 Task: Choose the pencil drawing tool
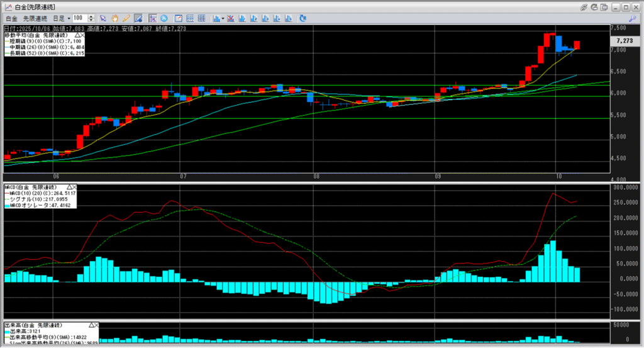[x=126, y=18]
